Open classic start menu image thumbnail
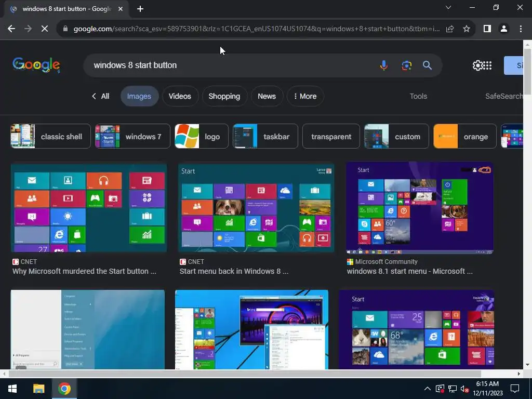Screen dimensions: 532x399 click(x=87, y=329)
